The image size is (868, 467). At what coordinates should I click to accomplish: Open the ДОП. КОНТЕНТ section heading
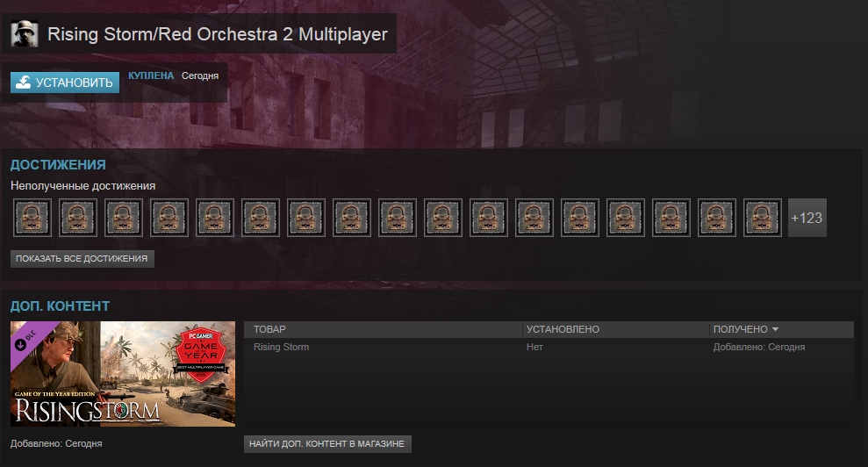click(60, 305)
